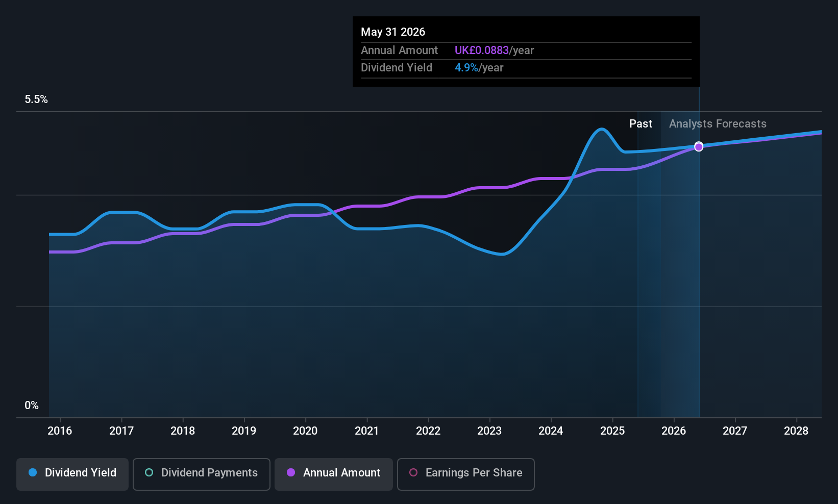Screen dimensions: 838x504
Task: Toggle the Dividend Yield series
Action: point(72,474)
